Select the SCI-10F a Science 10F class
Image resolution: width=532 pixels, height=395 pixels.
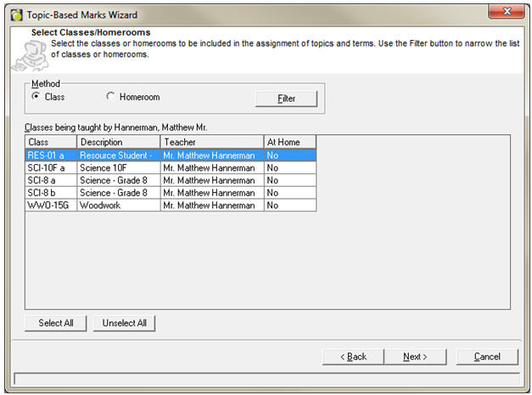170,168
